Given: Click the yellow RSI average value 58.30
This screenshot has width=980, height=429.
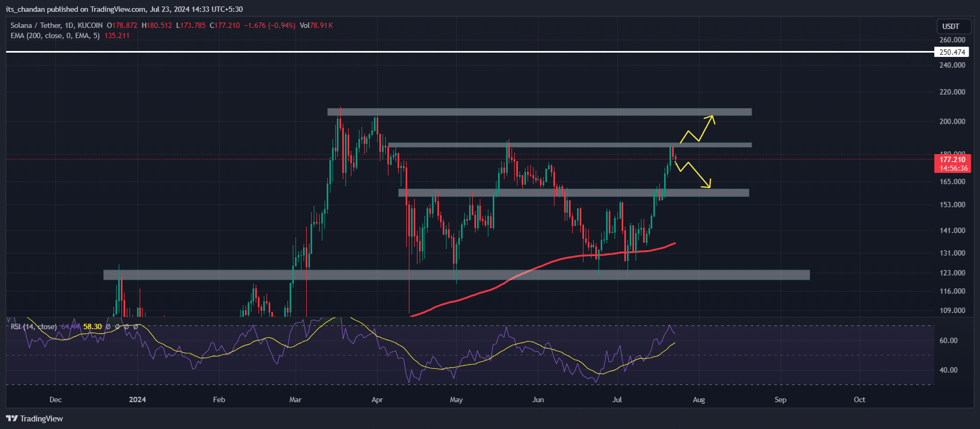Looking at the screenshot, I should 92,326.
